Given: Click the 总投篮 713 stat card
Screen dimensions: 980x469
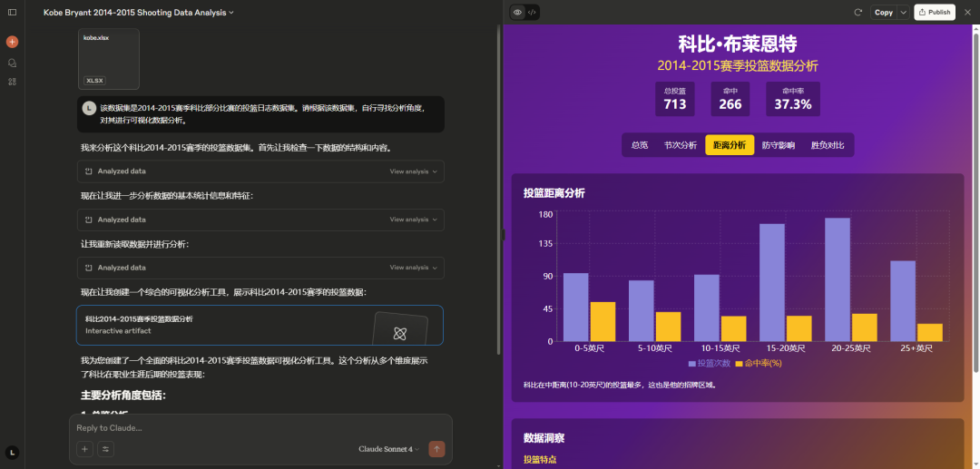Looking at the screenshot, I should click(x=675, y=99).
